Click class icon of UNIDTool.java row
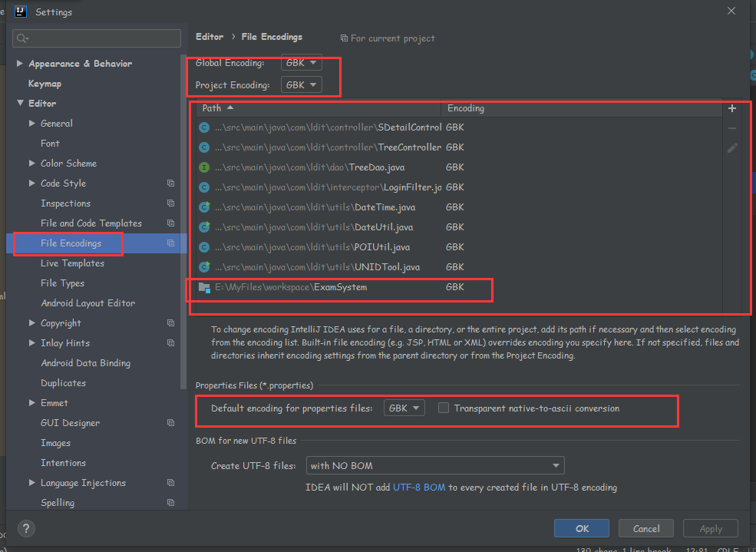The height and width of the screenshot is (552, 756). point(204,267)
